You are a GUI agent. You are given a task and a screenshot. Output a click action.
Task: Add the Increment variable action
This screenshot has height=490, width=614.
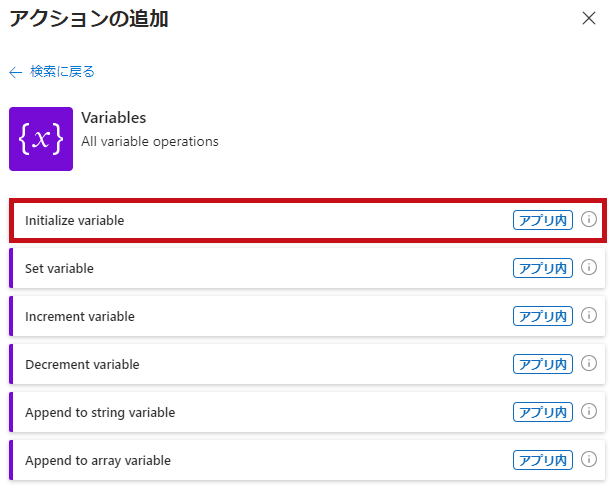[307, 316]
